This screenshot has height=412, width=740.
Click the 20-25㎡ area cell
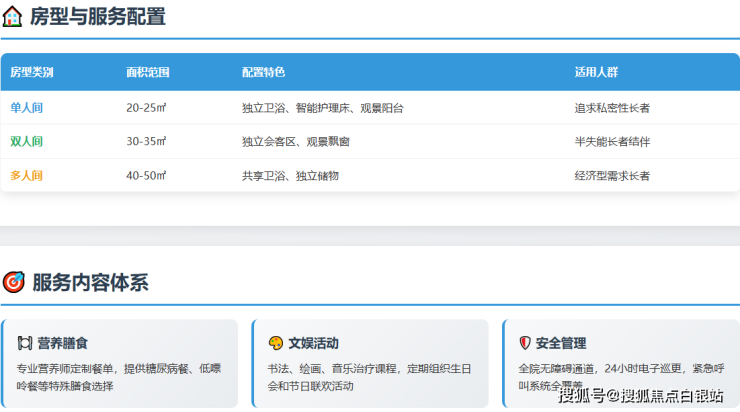tap(146, 107)
